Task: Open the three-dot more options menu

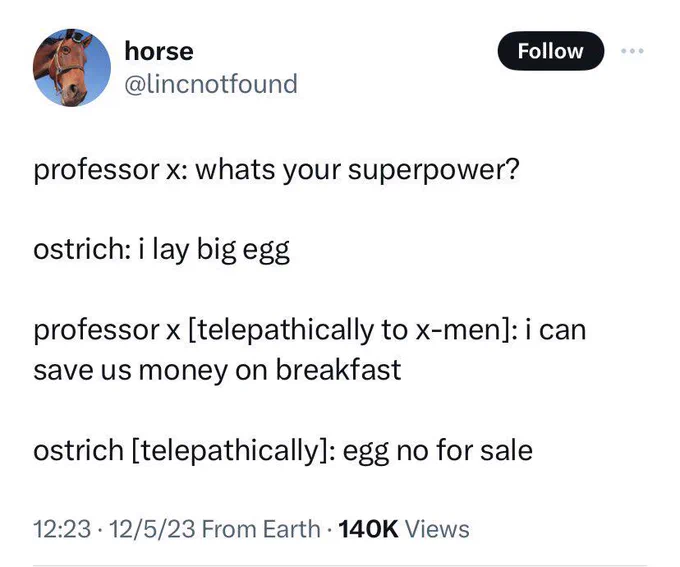Action: [x=632, y=51]
